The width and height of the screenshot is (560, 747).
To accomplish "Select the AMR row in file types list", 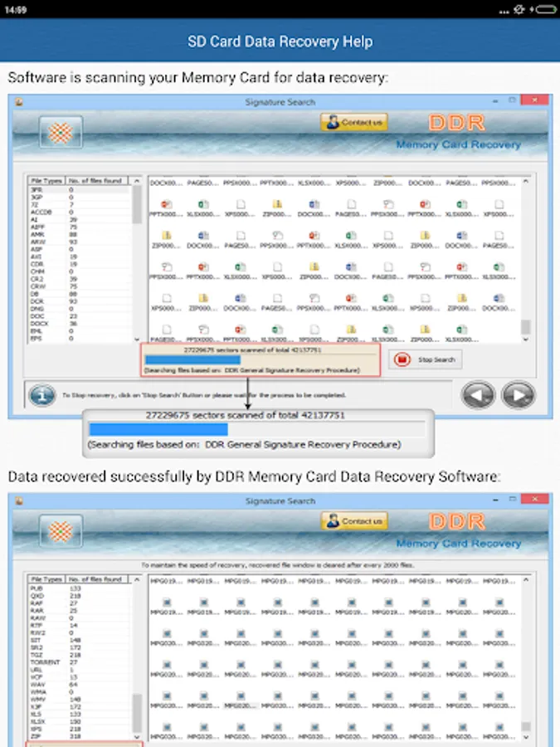I will [79, 234].
